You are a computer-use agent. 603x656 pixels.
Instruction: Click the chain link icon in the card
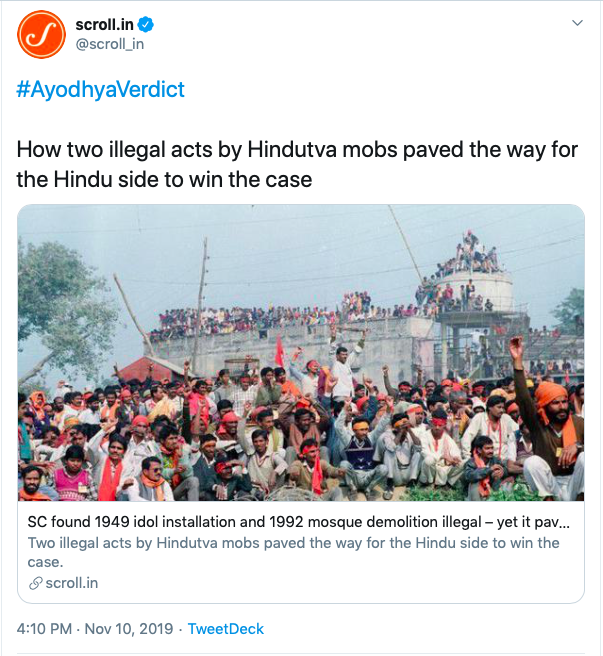(36, 583)
